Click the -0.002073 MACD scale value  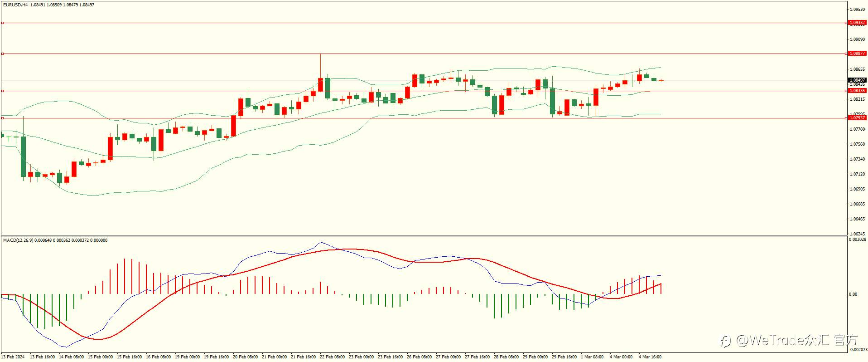[x=857, y=350]
